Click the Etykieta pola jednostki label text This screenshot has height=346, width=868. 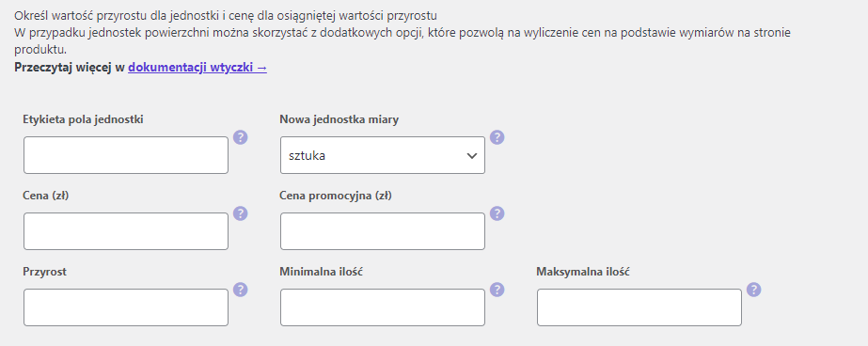[x=83, y=119]
